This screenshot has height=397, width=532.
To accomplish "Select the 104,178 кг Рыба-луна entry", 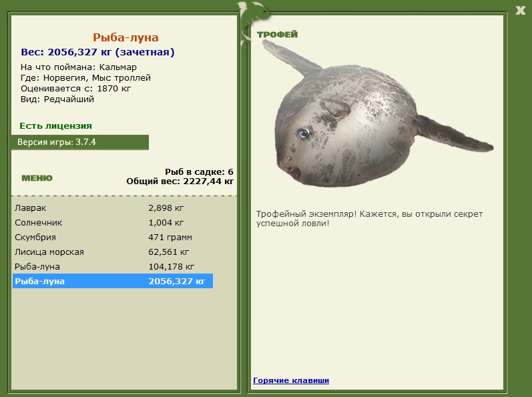I will point(113,266).
